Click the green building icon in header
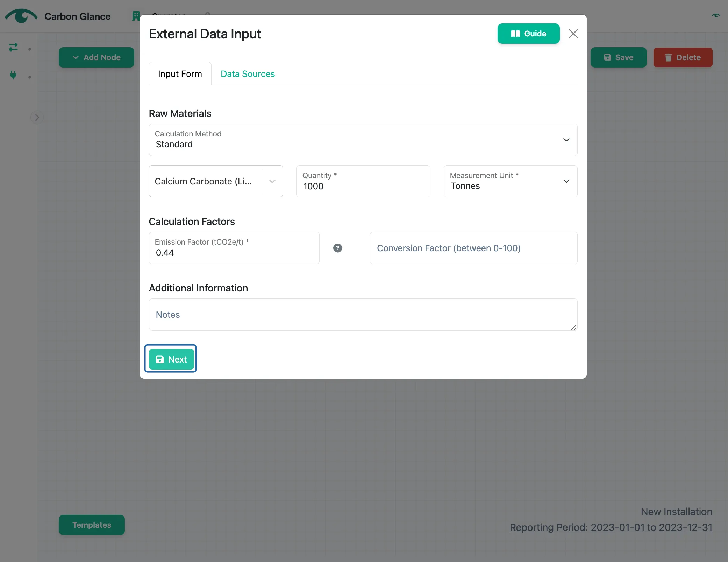This screenshot has height=562, width=728. pos(136,16)
